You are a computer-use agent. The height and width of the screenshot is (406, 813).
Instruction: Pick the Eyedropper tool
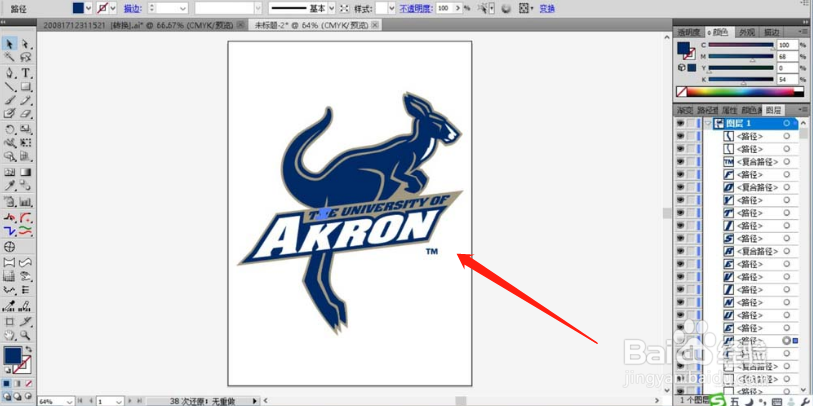(x=9, y=186)
